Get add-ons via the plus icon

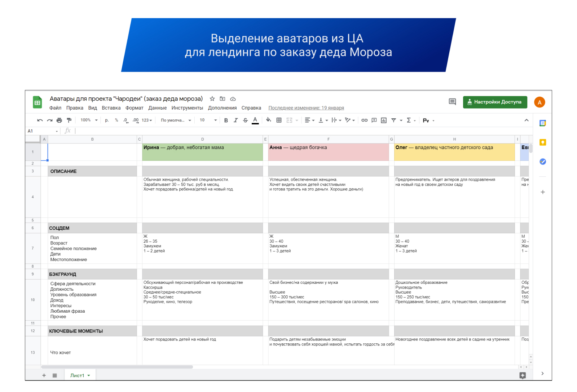543,192
